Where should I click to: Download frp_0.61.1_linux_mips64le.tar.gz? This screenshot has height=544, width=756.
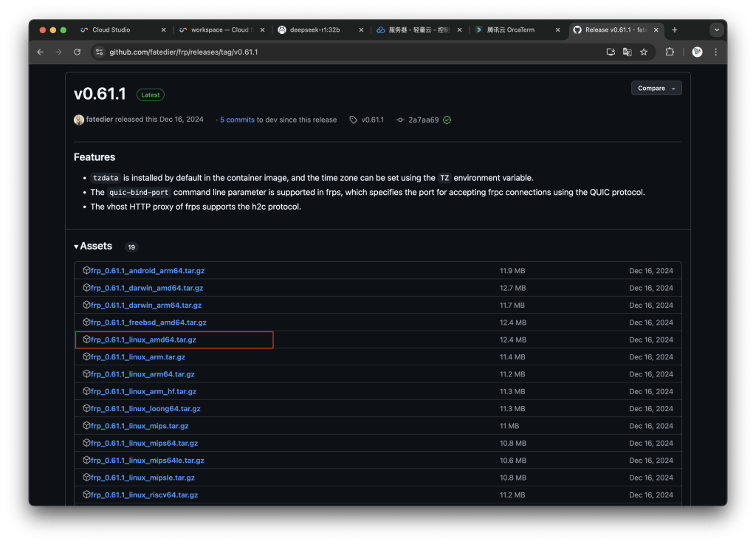click(148, 461)
